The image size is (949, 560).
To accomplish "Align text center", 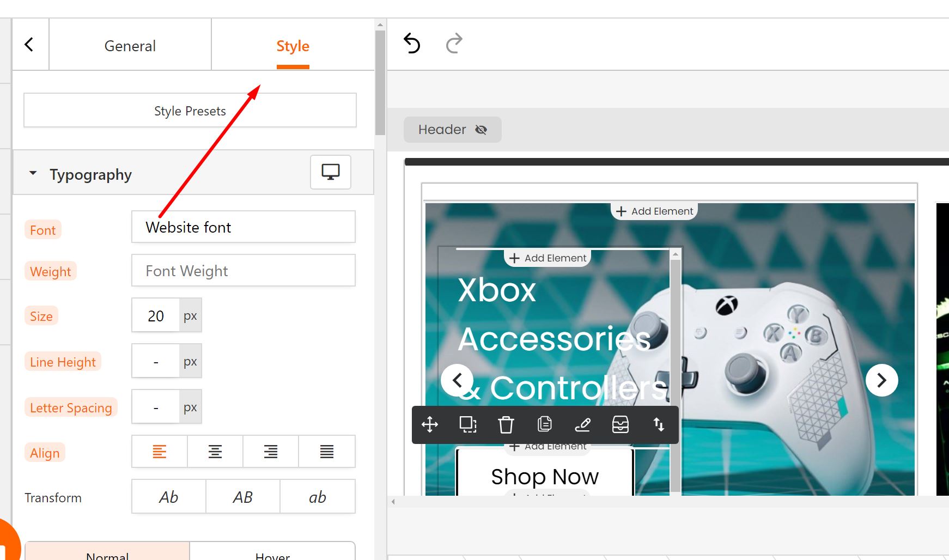I will click(x=215, y=452).
